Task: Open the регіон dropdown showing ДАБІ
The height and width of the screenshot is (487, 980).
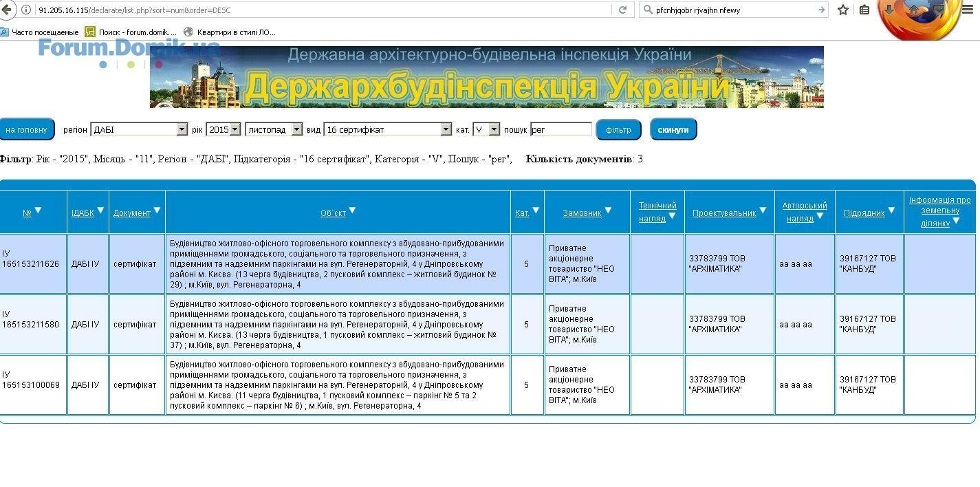Action: tap(139, 129)
